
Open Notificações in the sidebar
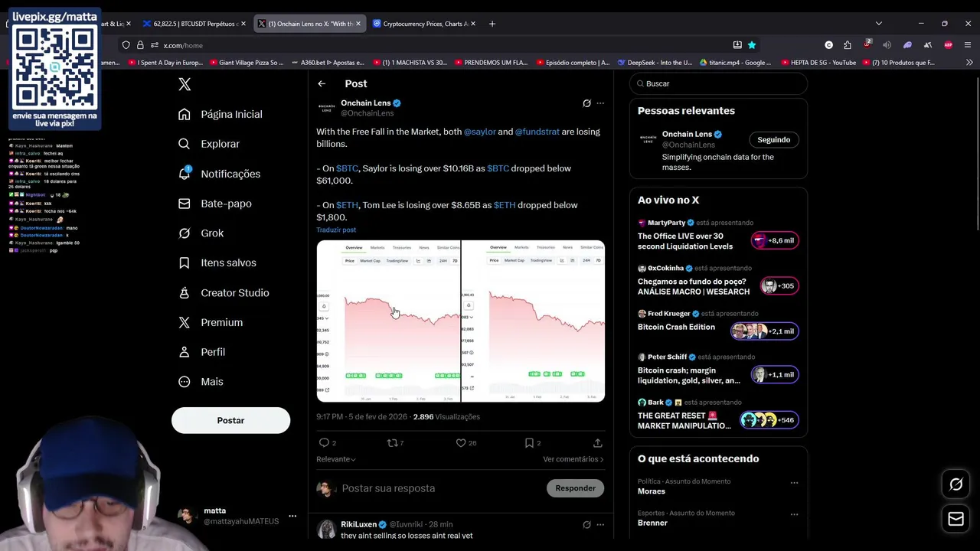[x=219, y=174]
